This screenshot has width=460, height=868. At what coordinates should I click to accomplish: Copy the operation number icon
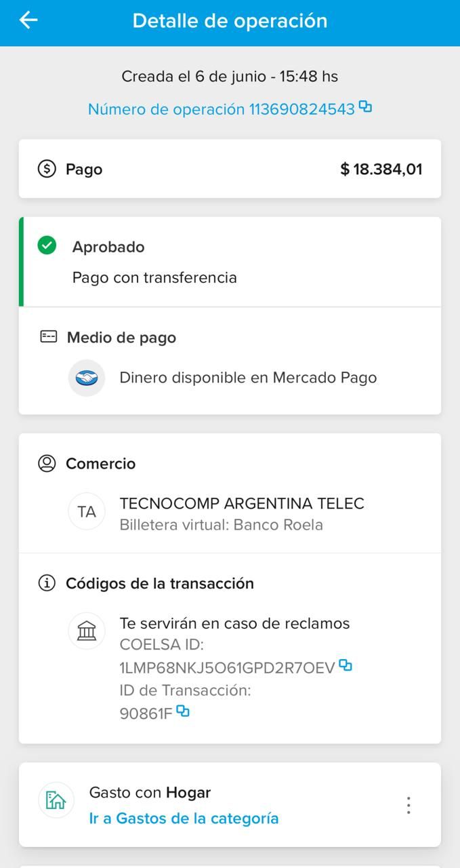coord(366,107)
